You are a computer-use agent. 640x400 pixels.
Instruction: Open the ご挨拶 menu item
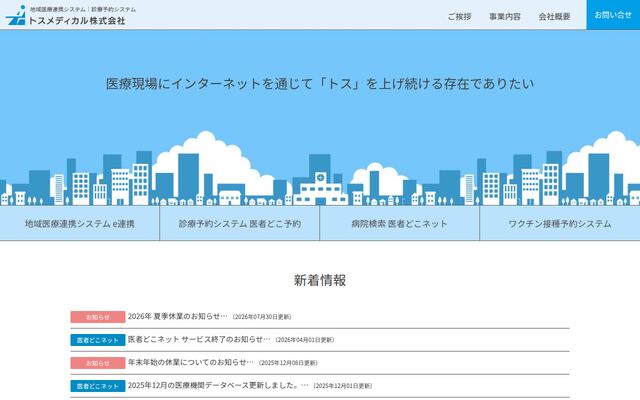(x=460, y=16)
